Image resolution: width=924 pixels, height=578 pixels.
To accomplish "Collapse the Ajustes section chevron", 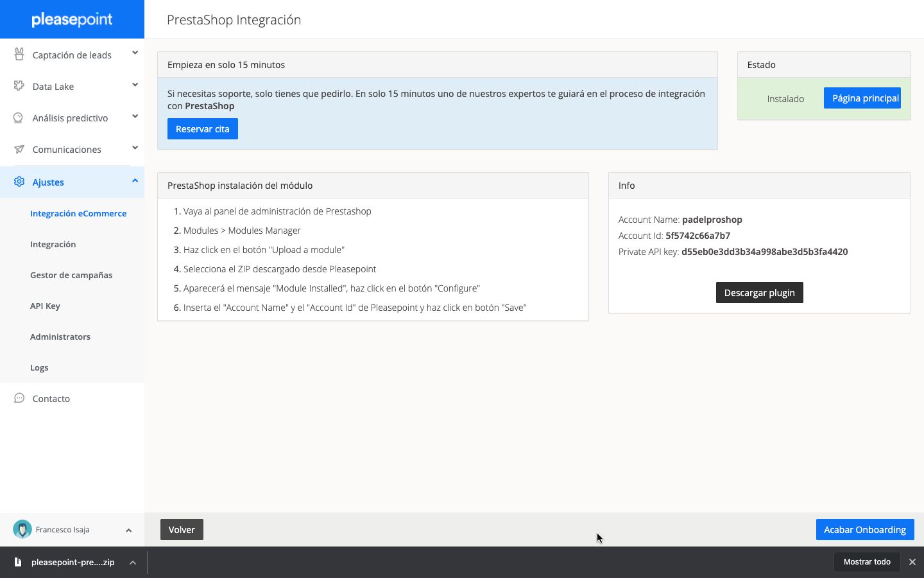I will pos(135,180).
